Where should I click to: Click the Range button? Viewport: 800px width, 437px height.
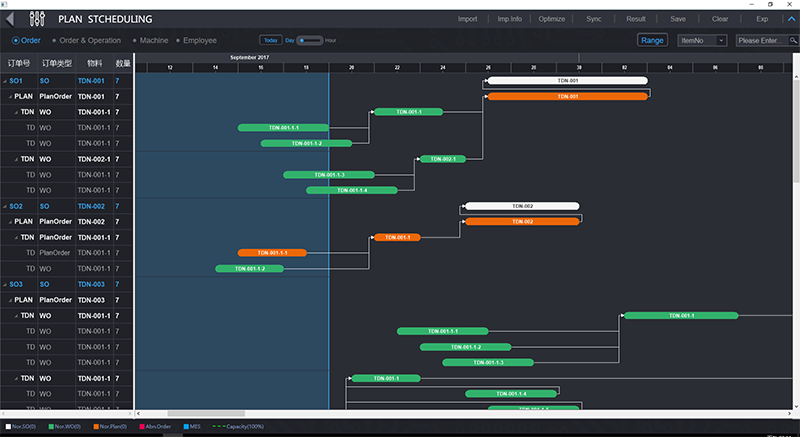652,40
